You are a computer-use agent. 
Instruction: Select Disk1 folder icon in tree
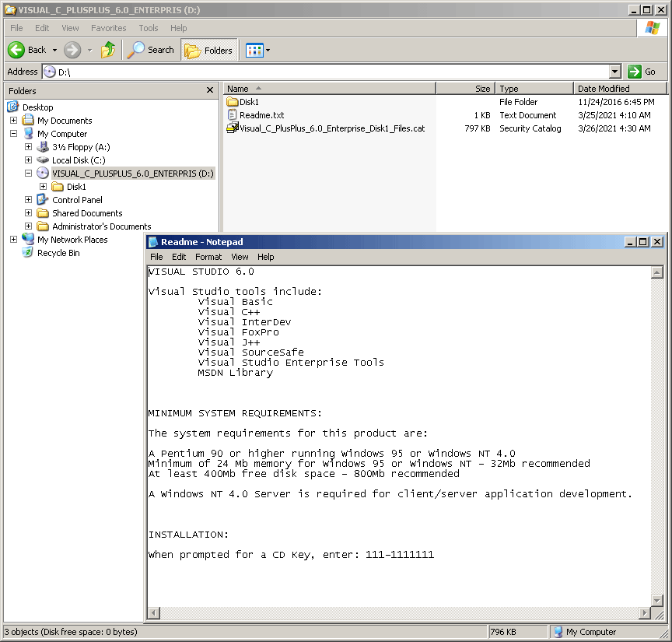coord(58,187)
